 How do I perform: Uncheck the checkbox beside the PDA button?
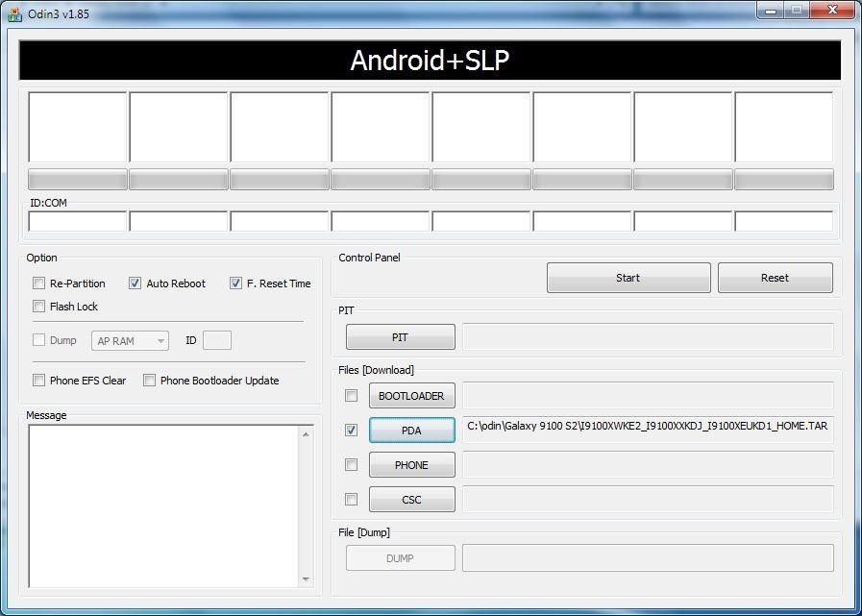[x=351, y=431]
